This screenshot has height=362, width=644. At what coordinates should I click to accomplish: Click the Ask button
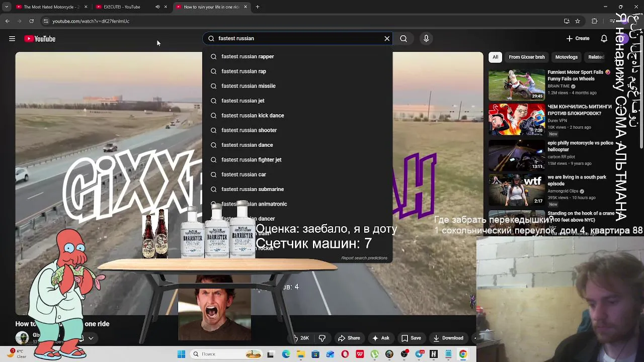[x=380, y=338]
